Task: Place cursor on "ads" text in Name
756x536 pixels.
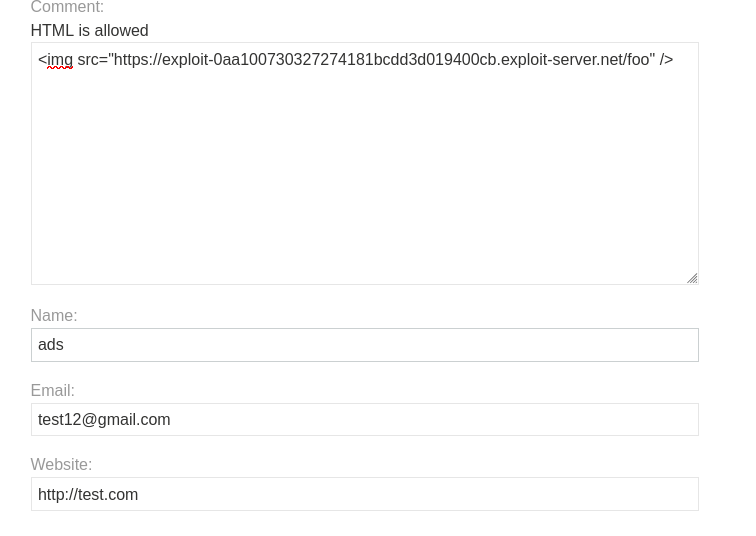Action: [x=50, y=345]
